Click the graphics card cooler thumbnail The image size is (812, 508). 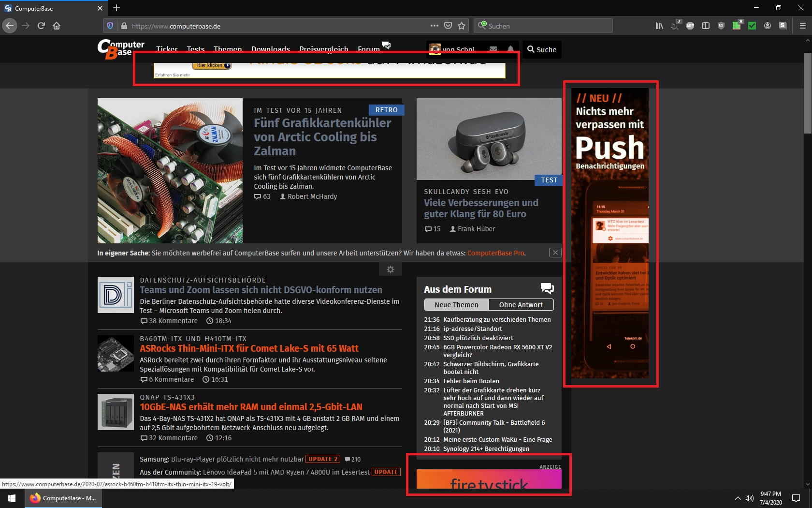tap(170, 171)
